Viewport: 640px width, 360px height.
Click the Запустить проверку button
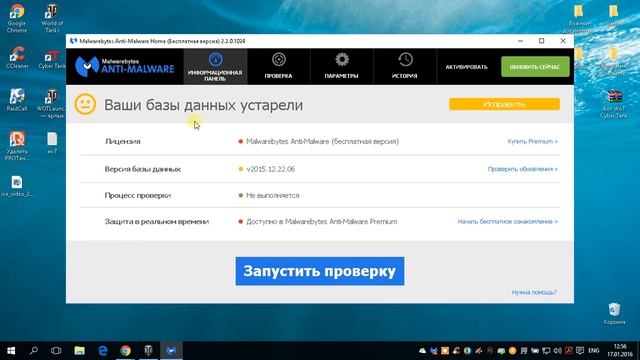click(x=320, y=271)
